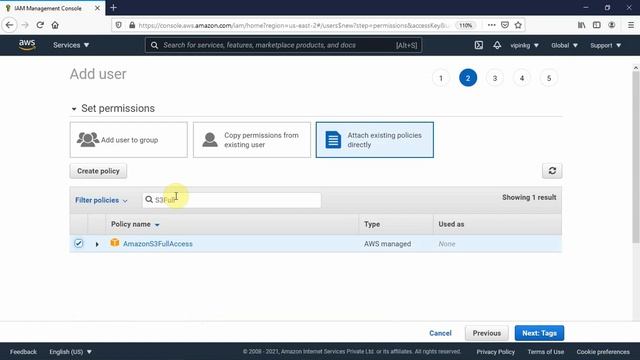Uncheck the AmazonS3FullAccess policy checkbox
Screen dimensions: 640x360
coord(79,243)
